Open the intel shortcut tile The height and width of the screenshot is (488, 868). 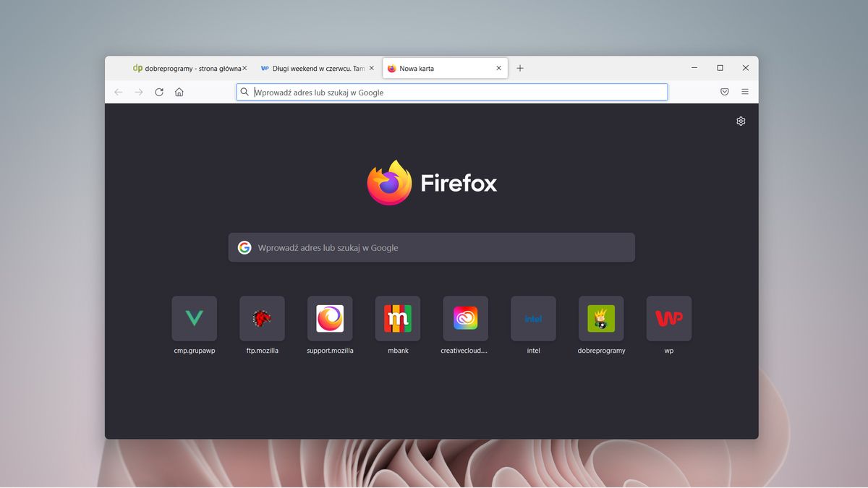click(x=533, y=318)
